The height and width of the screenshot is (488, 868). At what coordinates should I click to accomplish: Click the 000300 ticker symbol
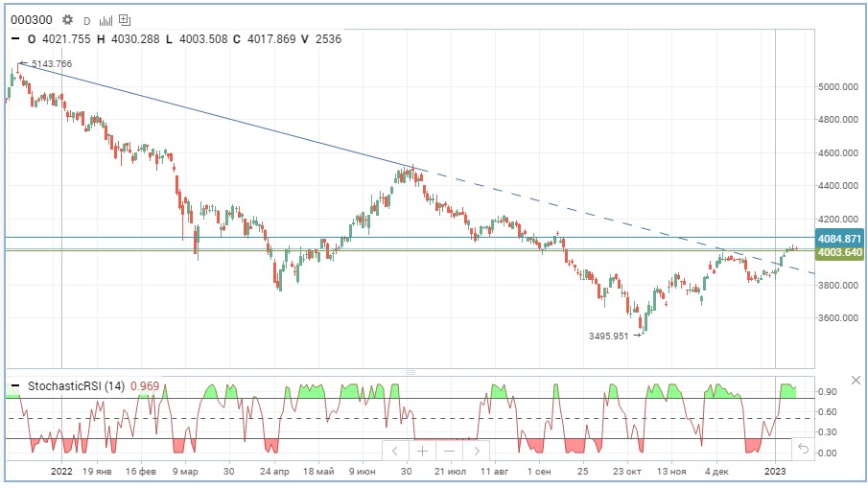pyautogui.click(x=31, y=19)
